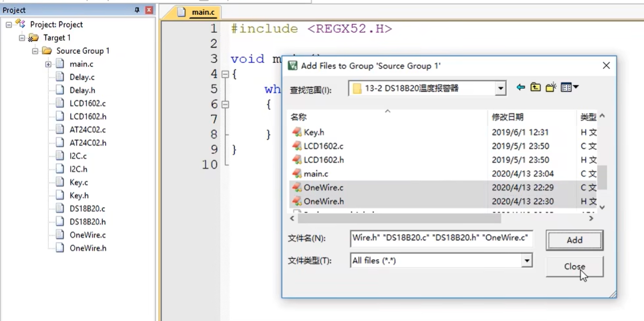Select LCD1602.c in the file list

point(323,146)
